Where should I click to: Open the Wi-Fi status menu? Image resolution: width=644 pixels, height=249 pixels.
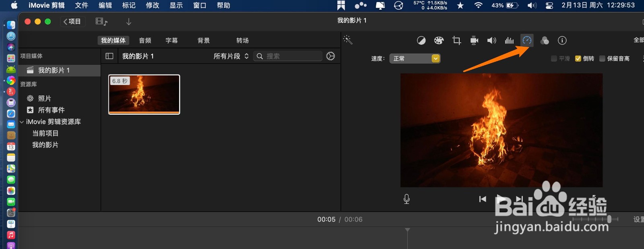point(478,5)
